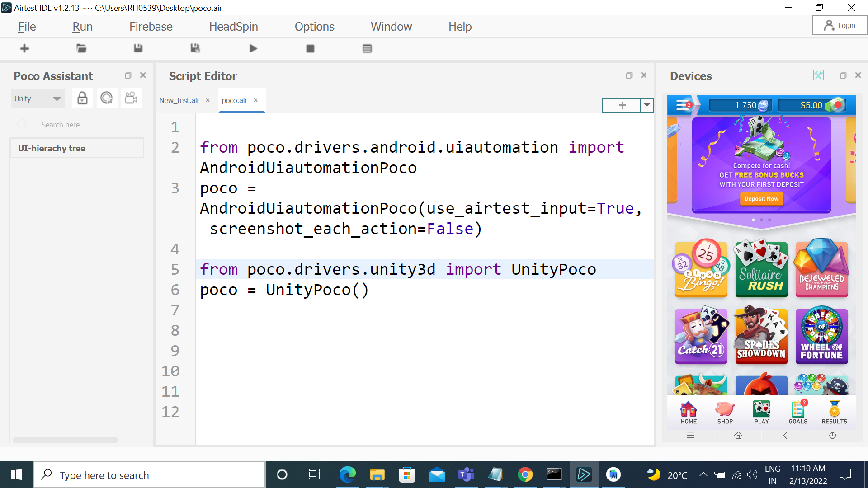Open the Solitaire Rush game
Viewport: 868px width, 488px height.
pyautogui.click(x=761, y=269)
